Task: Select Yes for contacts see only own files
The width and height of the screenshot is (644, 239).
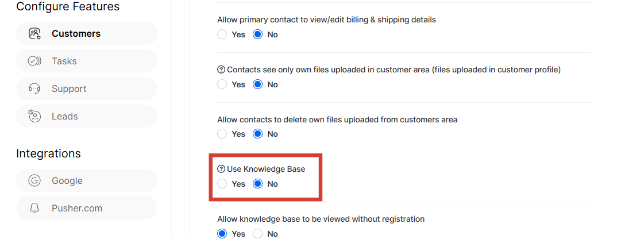Action: pos(222,84)
